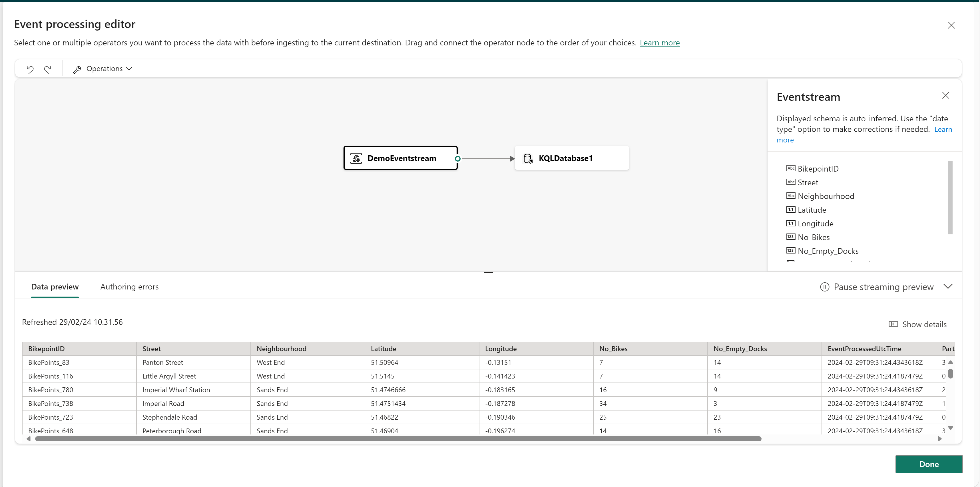Viewport: 980px width, 487px height.
Task: Select Neighbourhood field in schema list
Action: coord(826,196)
